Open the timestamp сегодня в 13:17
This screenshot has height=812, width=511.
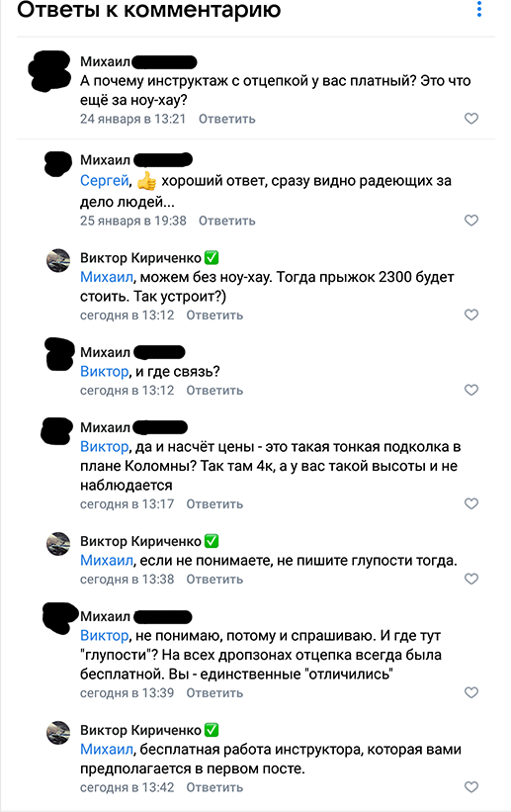tap(127, 503)
